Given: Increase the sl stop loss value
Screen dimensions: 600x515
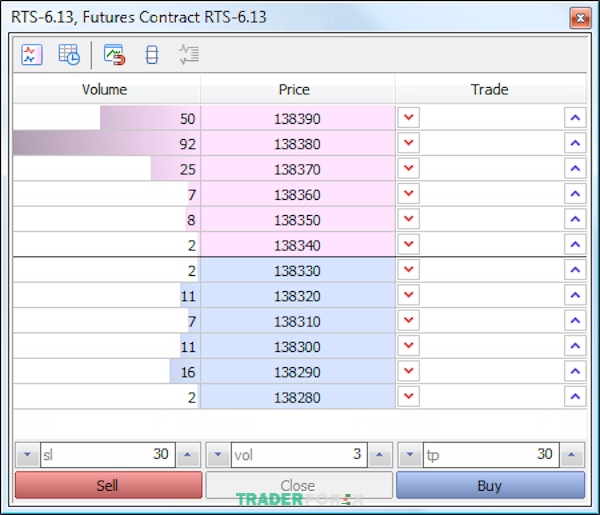Looking at the screenshot, I should coord(188,455).
